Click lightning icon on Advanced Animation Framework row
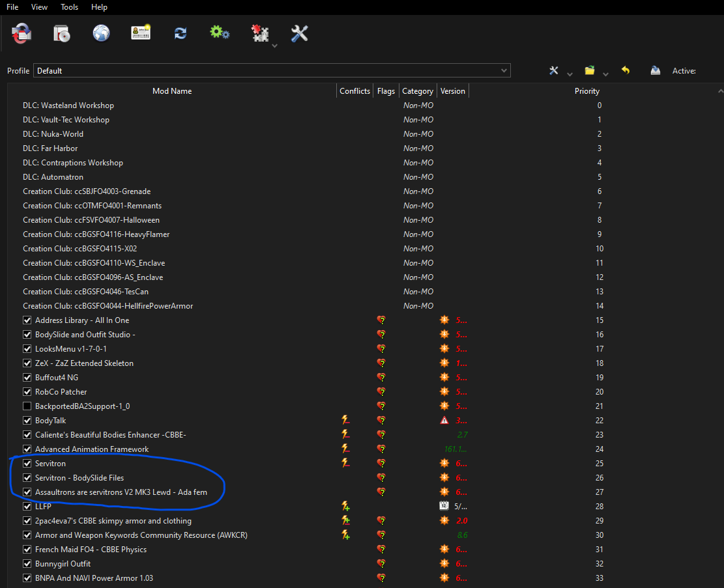This screenshot has height=588, width=724. tap(345, 449)
